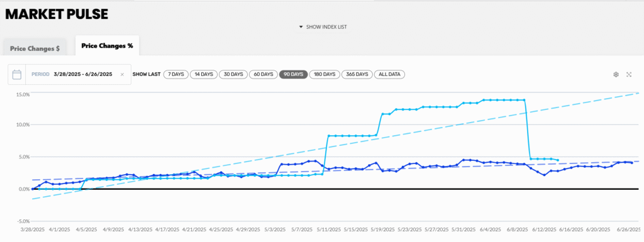This screenshot has width=644, height=242.
Task: Switch to Price Changes $ tab
Action: (x=35, y=48)
